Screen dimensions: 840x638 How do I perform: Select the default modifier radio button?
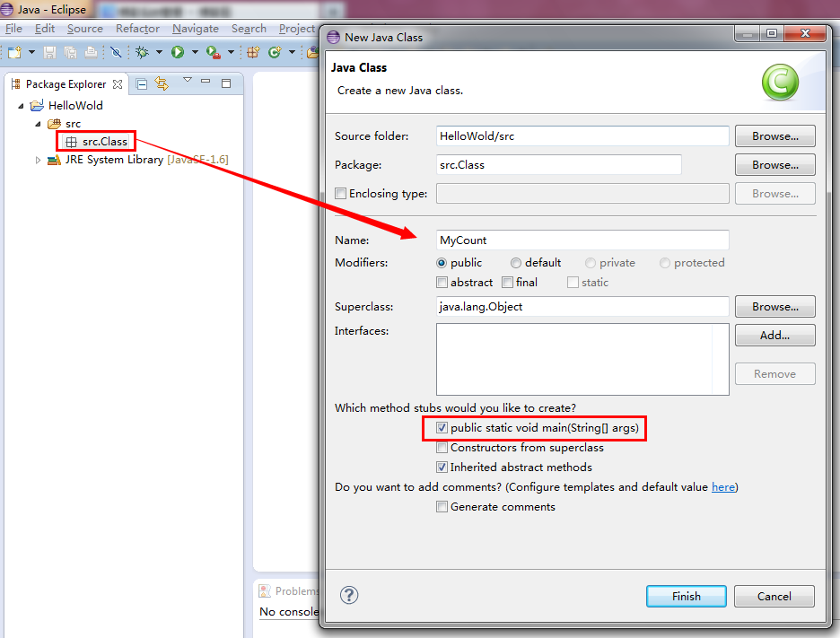515,263
